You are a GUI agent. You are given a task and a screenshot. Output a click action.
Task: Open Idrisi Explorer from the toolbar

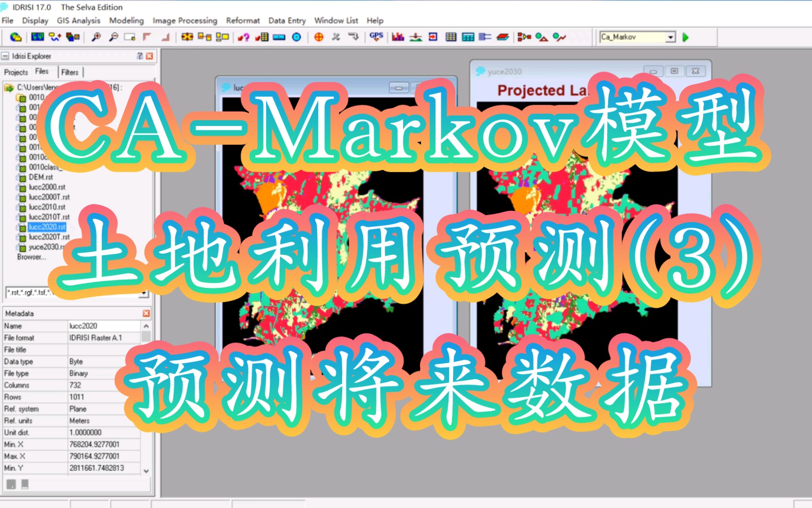16,37
